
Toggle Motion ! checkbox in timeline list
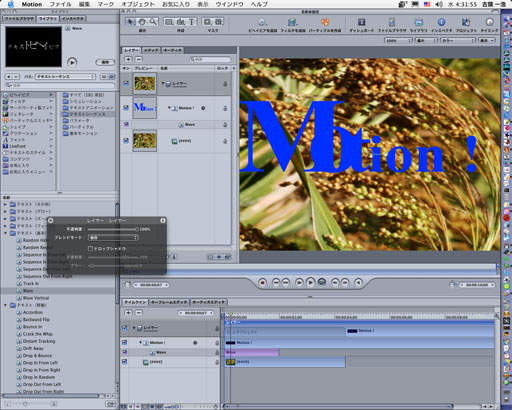click(x=125, y=342)
